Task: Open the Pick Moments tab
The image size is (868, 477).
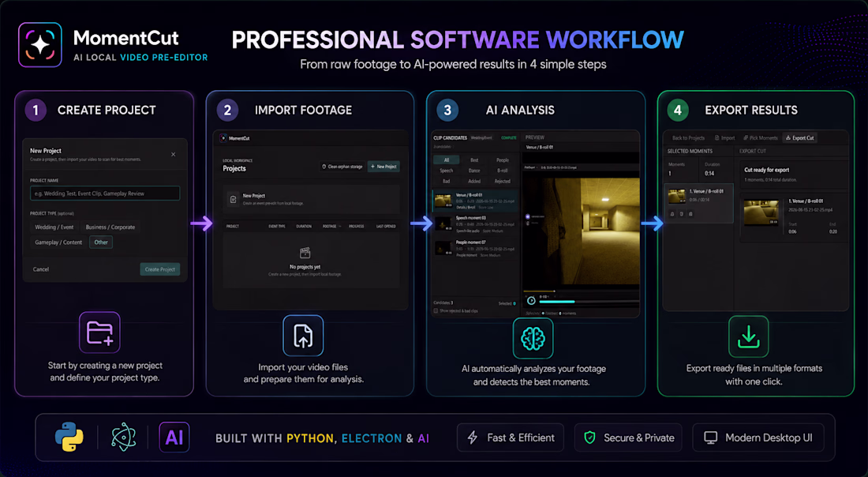Action: [761, 138]
